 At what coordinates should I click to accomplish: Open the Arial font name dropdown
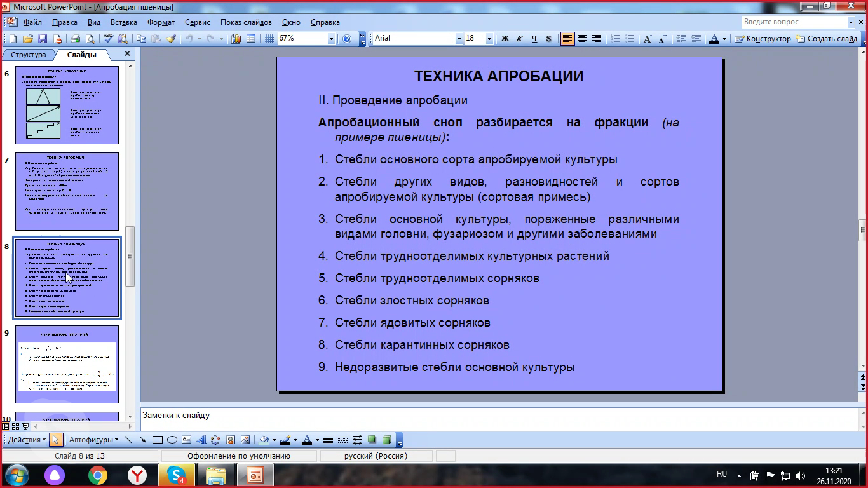click(x=459, y=39)
